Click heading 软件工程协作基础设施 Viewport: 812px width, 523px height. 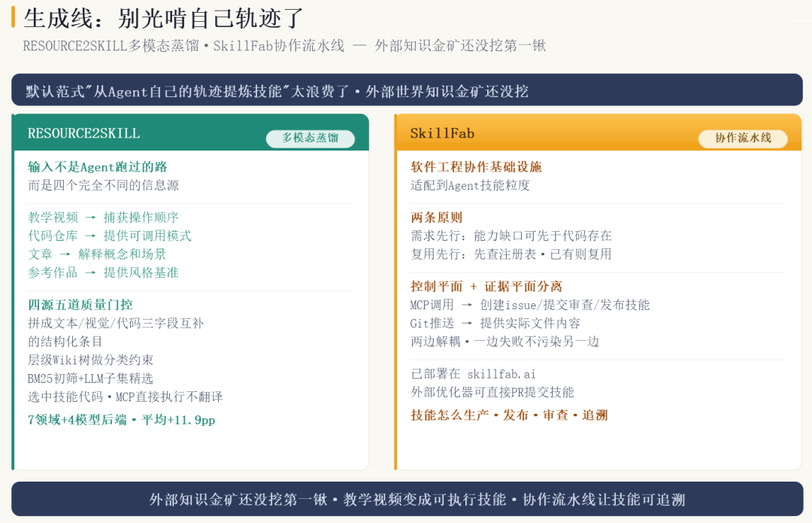coord(476,167)
